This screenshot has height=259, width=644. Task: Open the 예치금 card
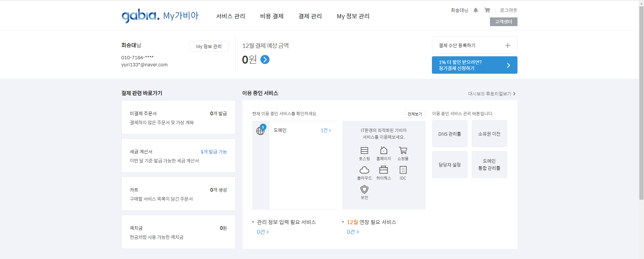click(x=179, y=232)
